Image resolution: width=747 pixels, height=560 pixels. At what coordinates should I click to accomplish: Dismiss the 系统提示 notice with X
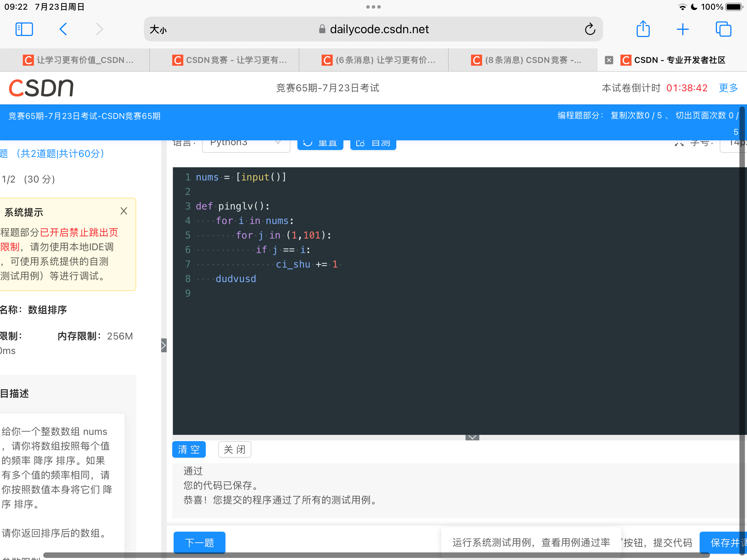point(124,211)
